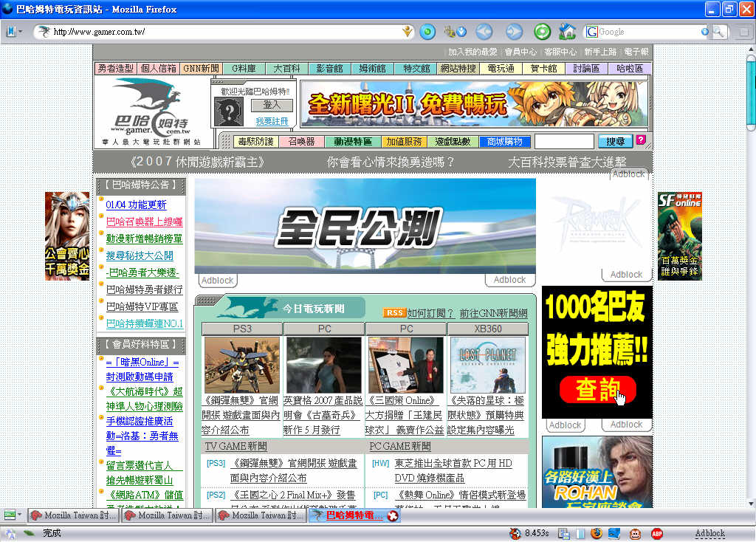
Task: Click the scrollbar down arrow
Action: coord(751,503)
